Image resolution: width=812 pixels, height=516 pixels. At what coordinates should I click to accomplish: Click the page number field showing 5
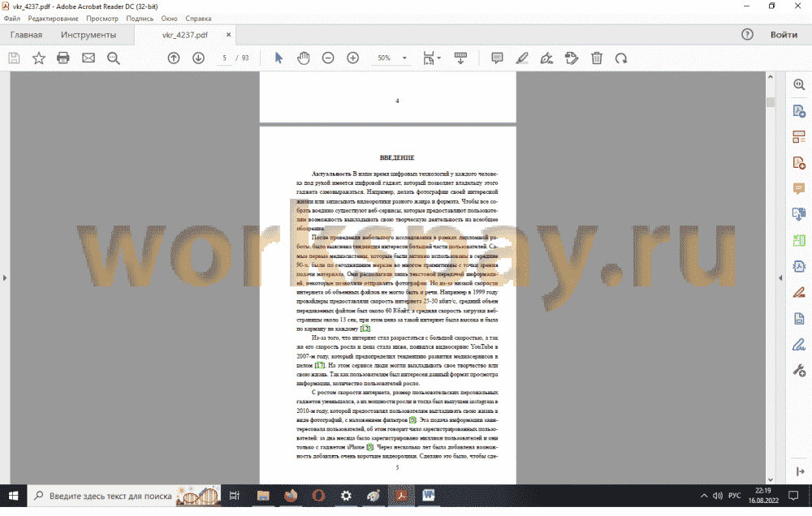[x=224, y=58]
